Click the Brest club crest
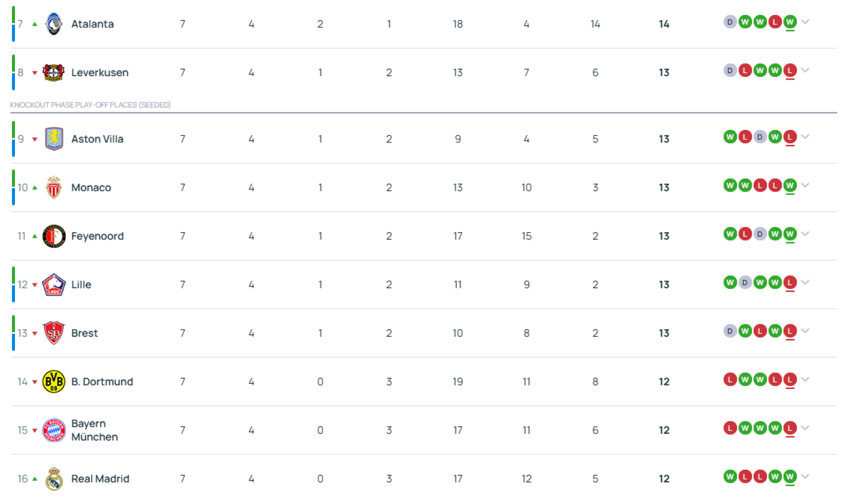This screenshot has width=850, height=504. click(x=55, y=332)
